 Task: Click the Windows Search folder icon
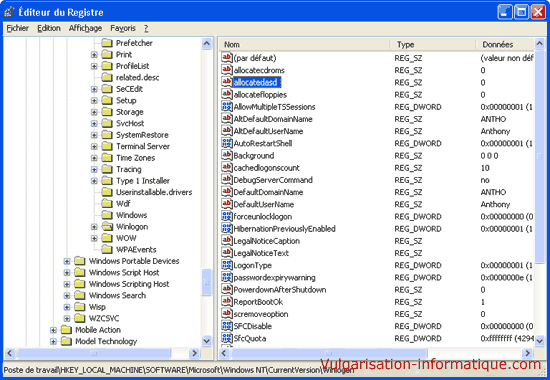pyautogui.click(x=80, y=295)
